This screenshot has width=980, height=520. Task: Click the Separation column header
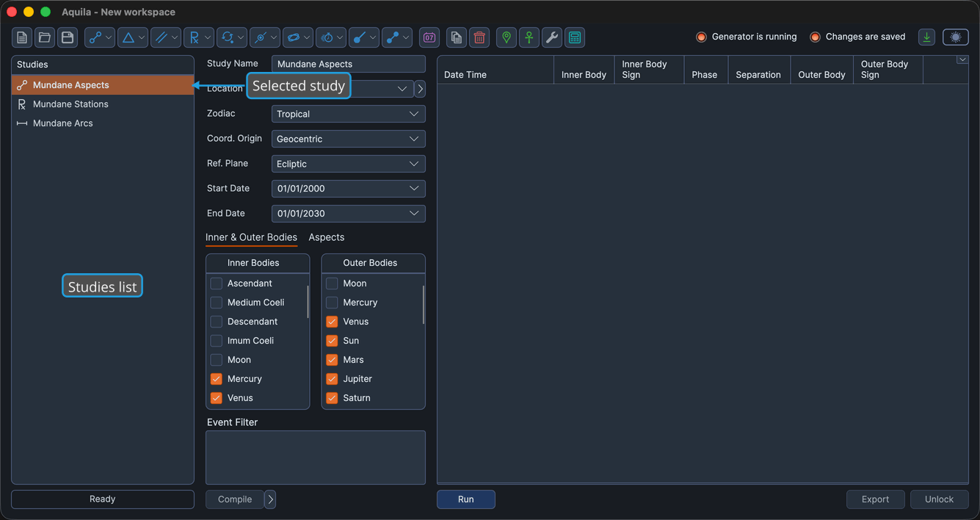pyautogui.click(x=759, y=70)
